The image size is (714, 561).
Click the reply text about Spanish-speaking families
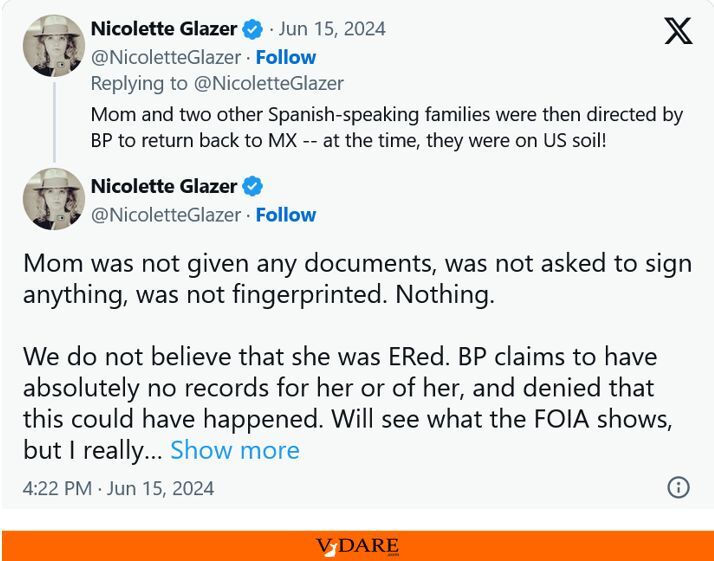coord(387,128)
